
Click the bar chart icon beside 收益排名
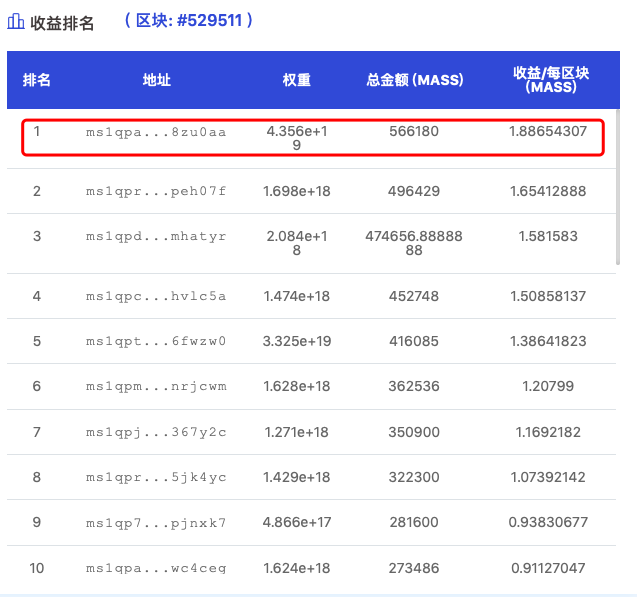pos(16,22)
